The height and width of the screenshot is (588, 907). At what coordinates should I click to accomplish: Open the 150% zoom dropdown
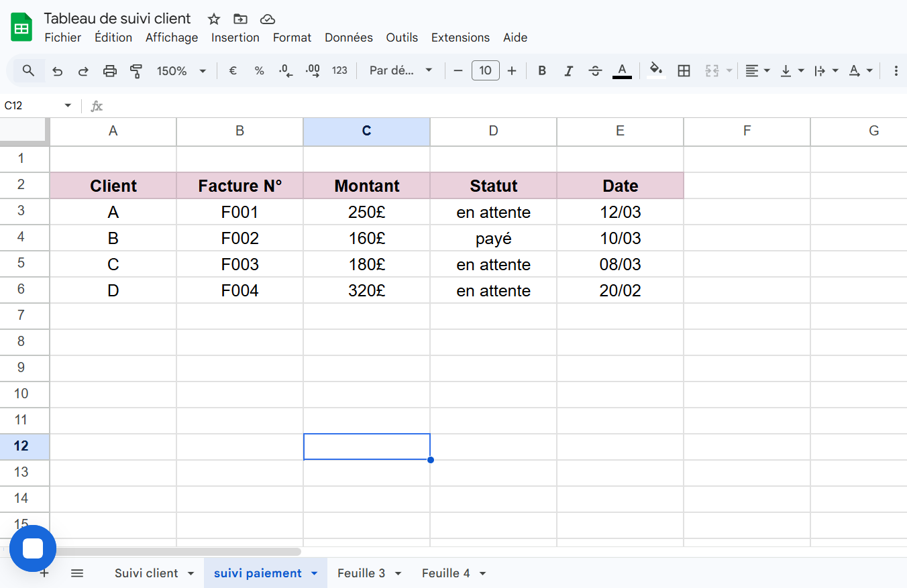(x=181, y=71)
